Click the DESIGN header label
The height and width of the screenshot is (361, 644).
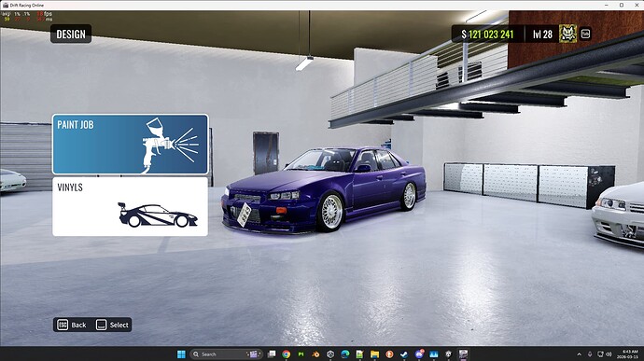click(x=71, y=35)
